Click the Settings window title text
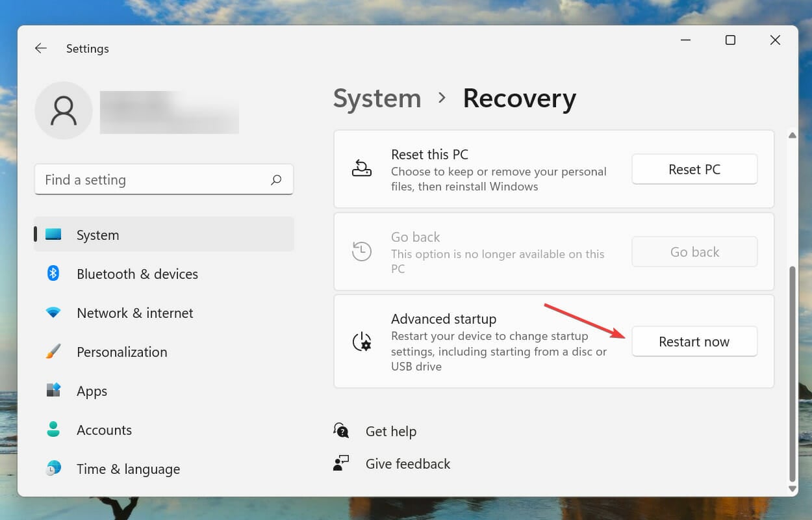The image size is (812, 520). coord(88,49)
